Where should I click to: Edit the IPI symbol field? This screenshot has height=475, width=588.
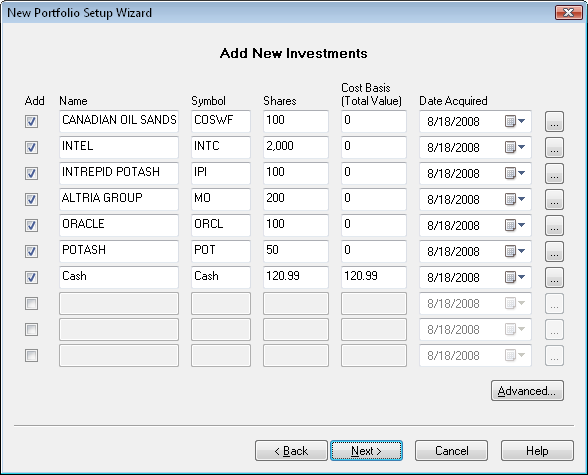[221, 173]
